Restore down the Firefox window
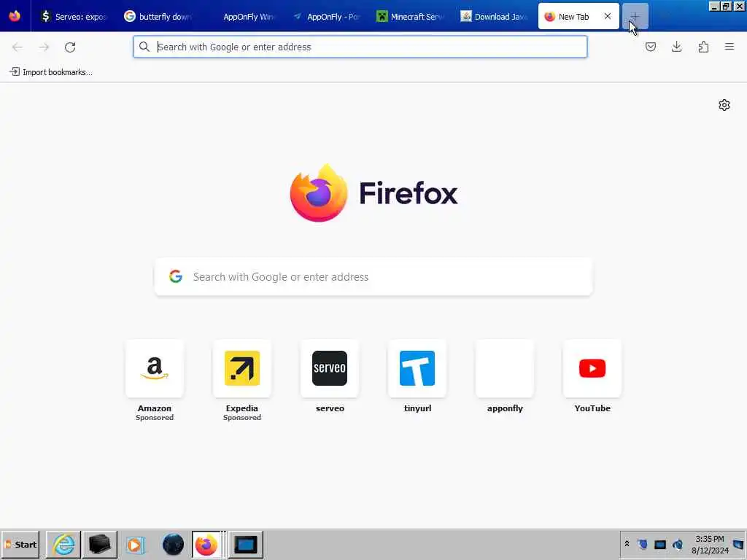Screen dimensions: 747x560 pos(727,6)
